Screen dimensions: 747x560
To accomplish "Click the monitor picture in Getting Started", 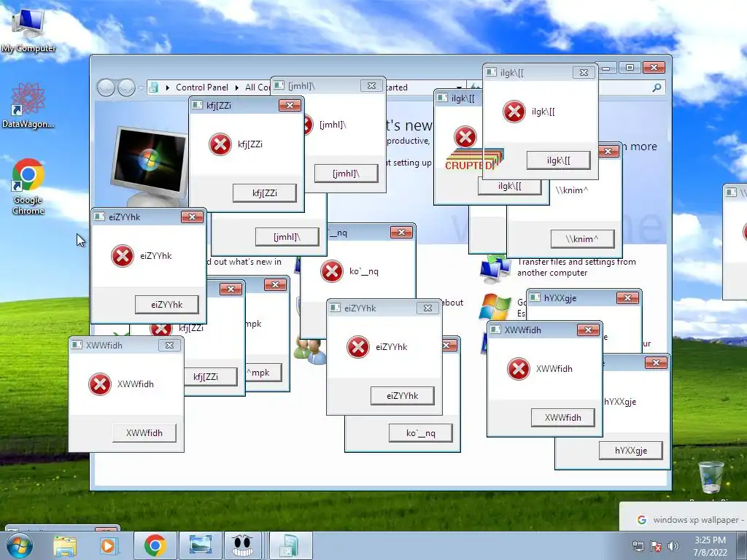I will coord(149,165).
